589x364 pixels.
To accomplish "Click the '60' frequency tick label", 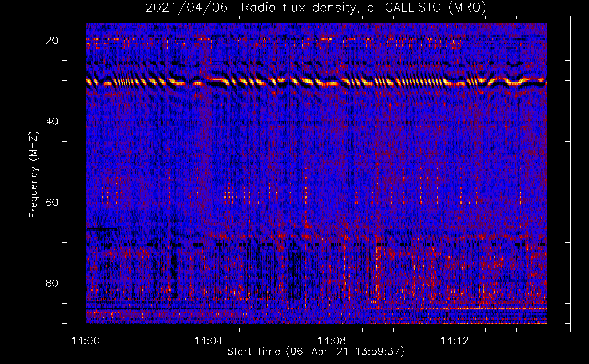I will click(x=52, y=202).
